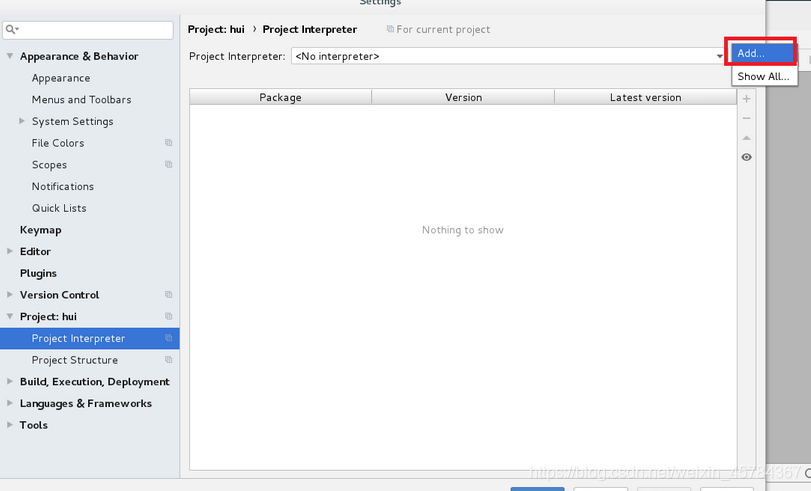Screen dimensions: 811x491
Task: Sort by Package column header
Action: tap(280, 97)
